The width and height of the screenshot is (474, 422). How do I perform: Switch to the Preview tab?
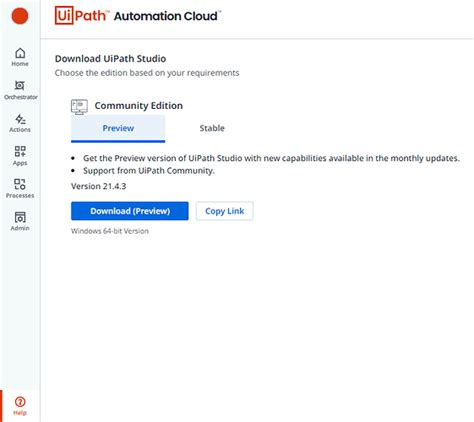(x=118, y=128)
